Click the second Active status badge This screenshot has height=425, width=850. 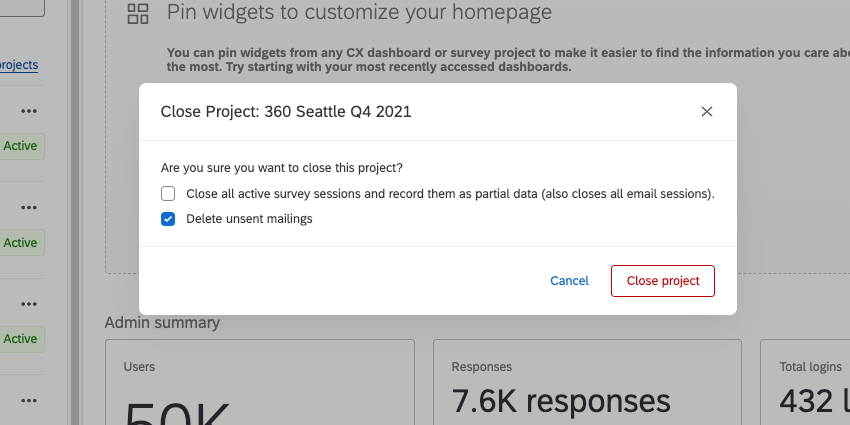(20, 243)
